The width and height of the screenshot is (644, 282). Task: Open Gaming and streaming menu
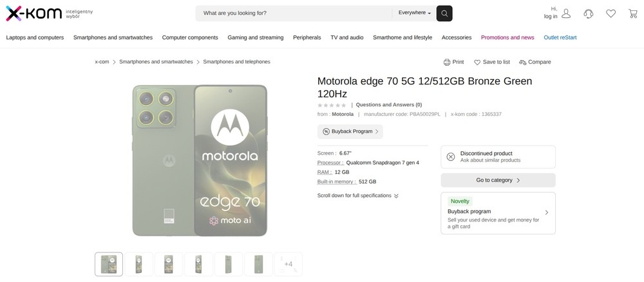256,37
